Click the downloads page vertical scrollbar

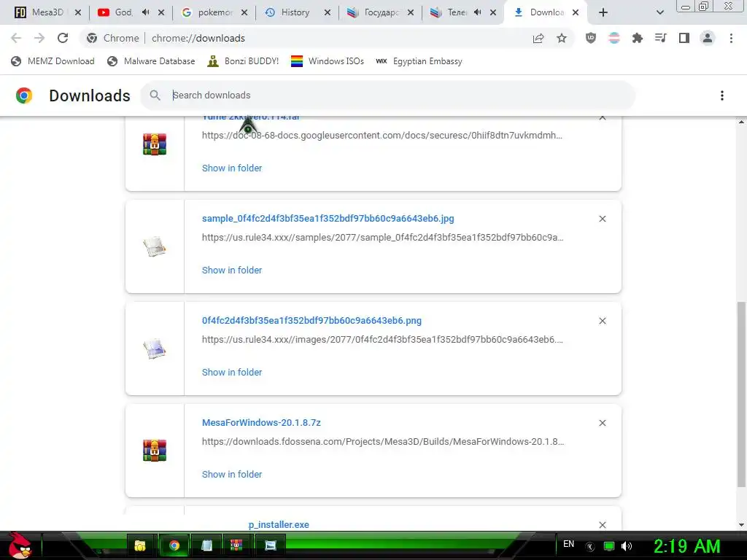(x=741, y=394)
